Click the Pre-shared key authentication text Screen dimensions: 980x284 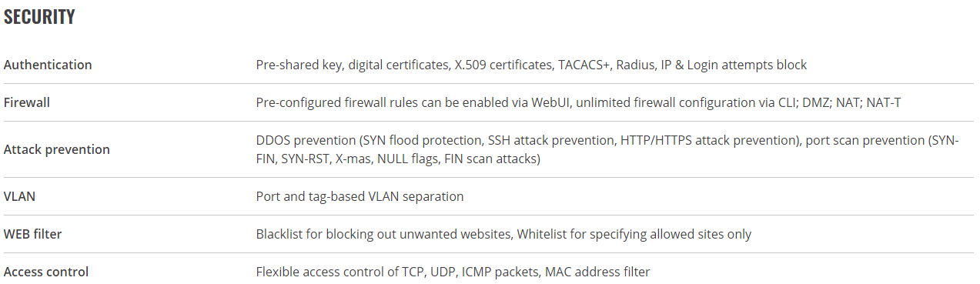(299, 65)
